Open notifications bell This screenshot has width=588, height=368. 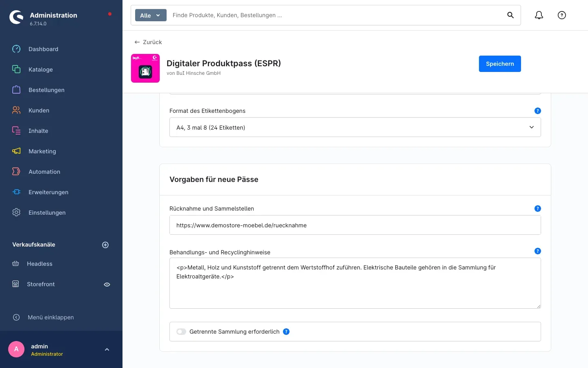click(539, 15)
